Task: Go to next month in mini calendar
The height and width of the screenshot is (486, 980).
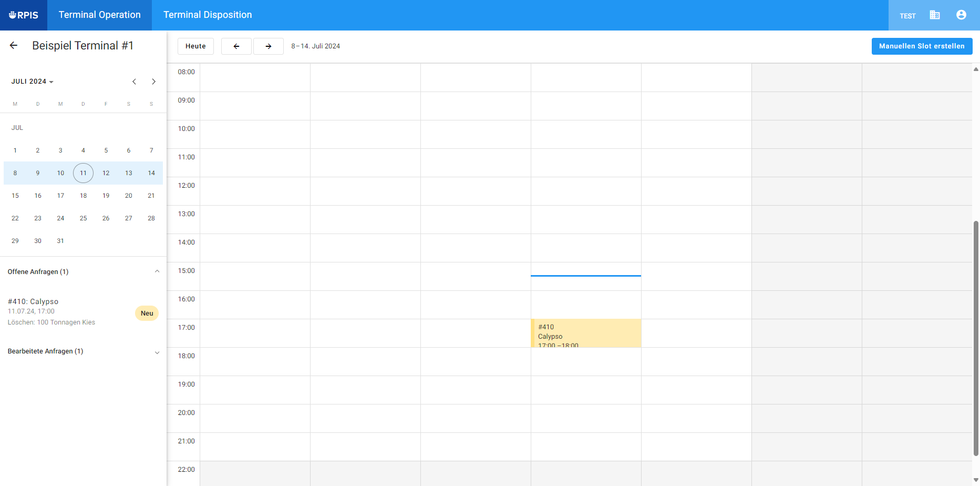Action: [x=153, y=82]
